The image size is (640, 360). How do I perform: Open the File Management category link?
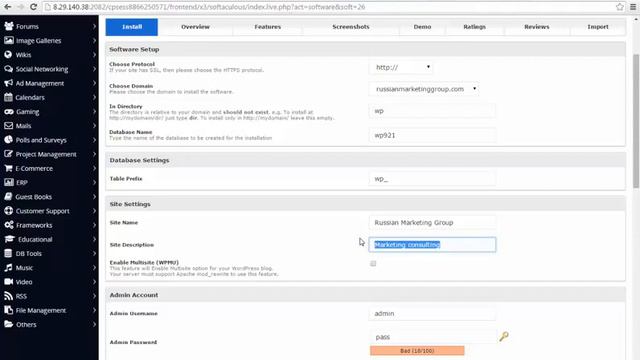pos(40,310)
